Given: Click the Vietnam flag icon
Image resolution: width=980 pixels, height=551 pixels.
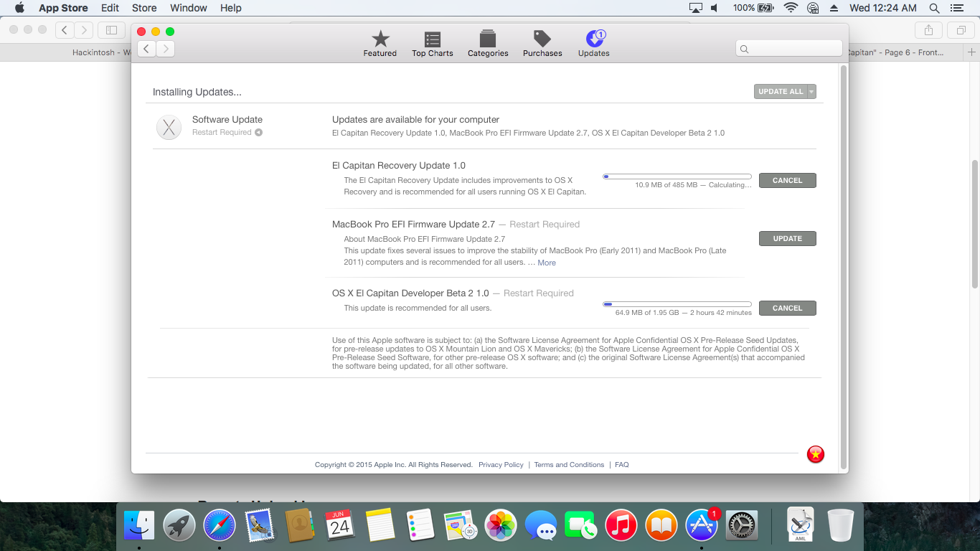Looking at the screenshot, I should (x=816, y=454).
